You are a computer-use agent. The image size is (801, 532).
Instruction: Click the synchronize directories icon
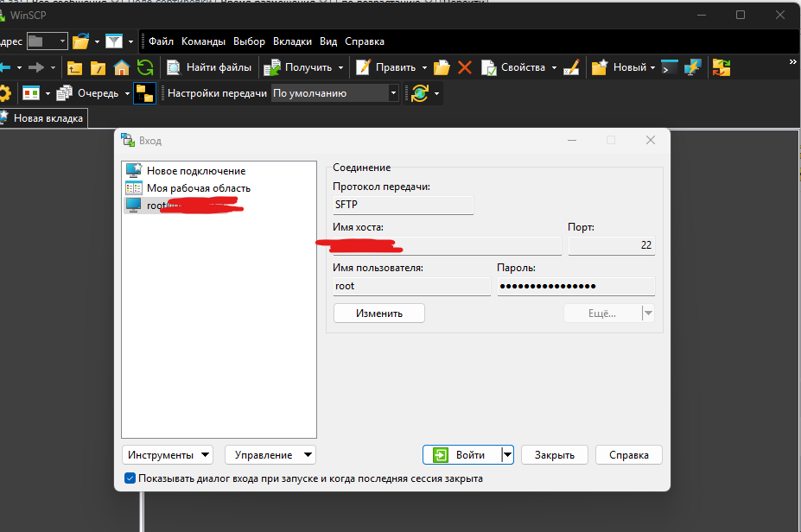click(722, 67)
